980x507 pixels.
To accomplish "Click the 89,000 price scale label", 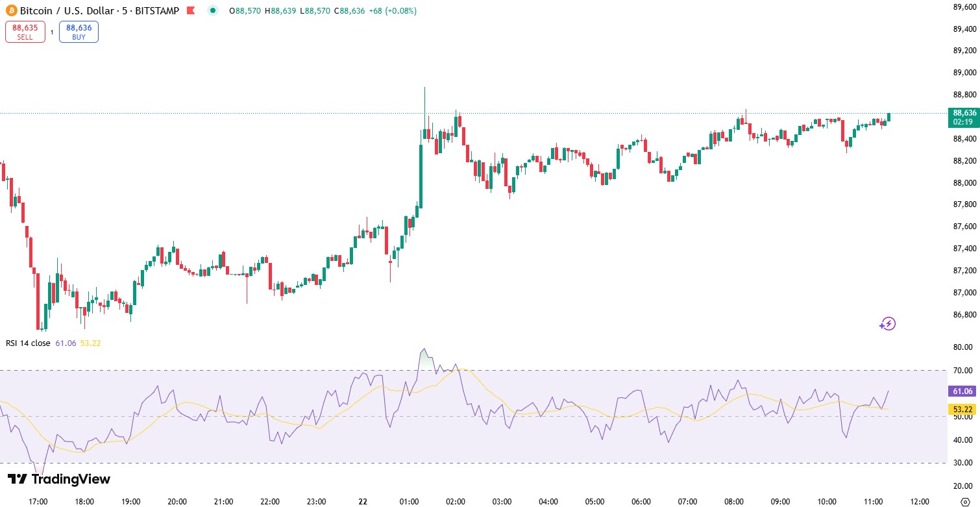I will pyautogui.click(x=964, y=73).
